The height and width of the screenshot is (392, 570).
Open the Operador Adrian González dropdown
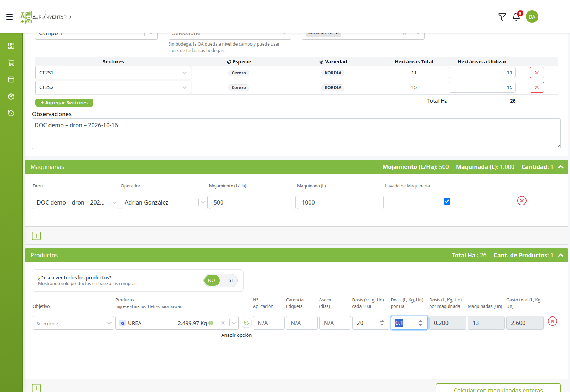click(203, 202)
